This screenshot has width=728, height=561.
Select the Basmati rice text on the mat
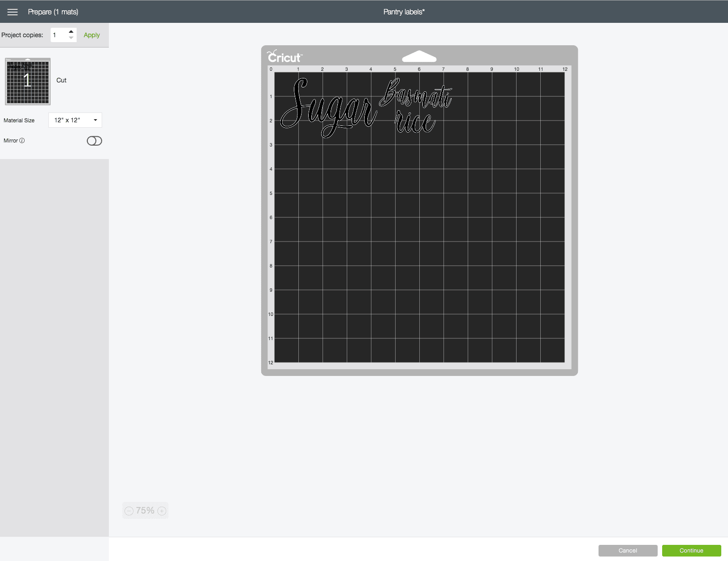(x=416, y=107)
